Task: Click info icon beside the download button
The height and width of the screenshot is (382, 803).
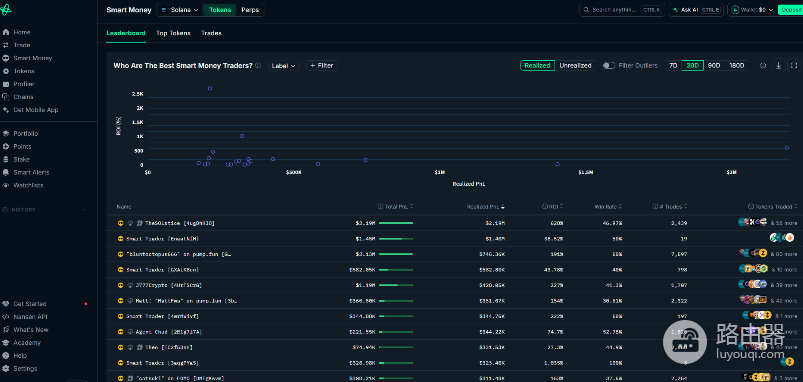Action: pos(763,66)
